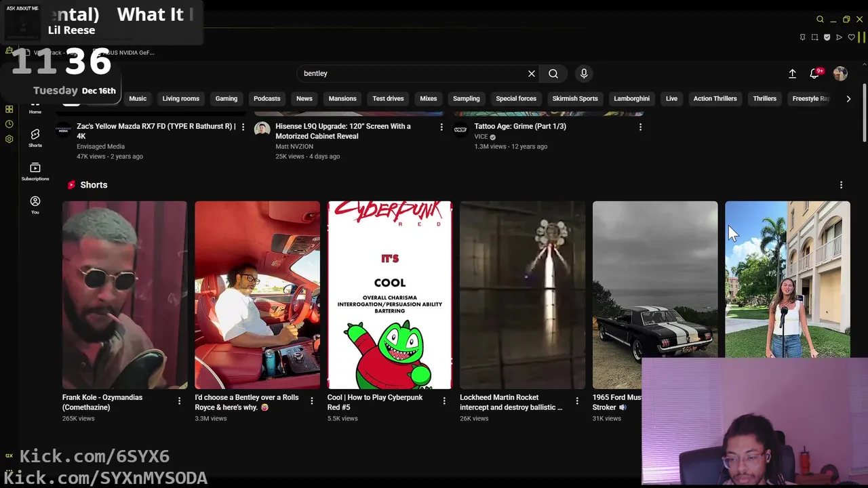Open the Envisaged Media channel name

(100, 146)
